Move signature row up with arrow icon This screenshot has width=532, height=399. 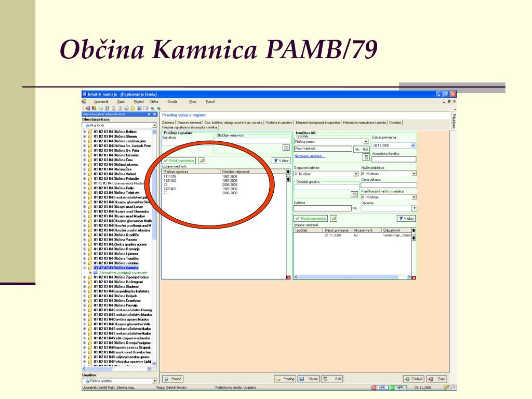[288, 171]
